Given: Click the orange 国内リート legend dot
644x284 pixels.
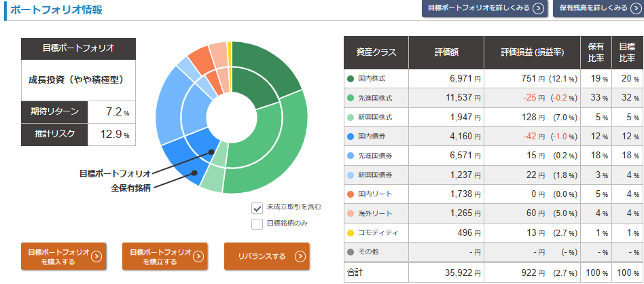Looking at the screenshot, I should point(351,194).
